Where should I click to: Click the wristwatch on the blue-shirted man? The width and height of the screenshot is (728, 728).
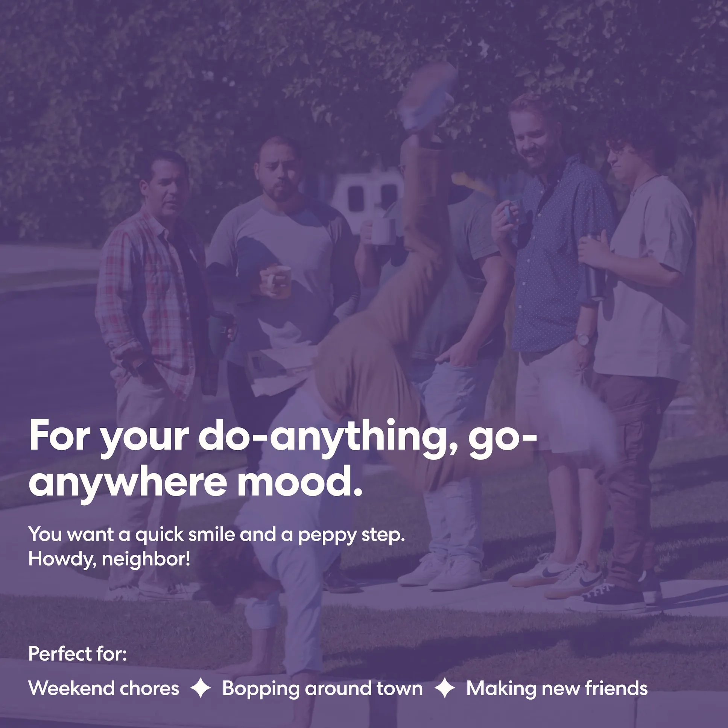[x=582, y=339]
